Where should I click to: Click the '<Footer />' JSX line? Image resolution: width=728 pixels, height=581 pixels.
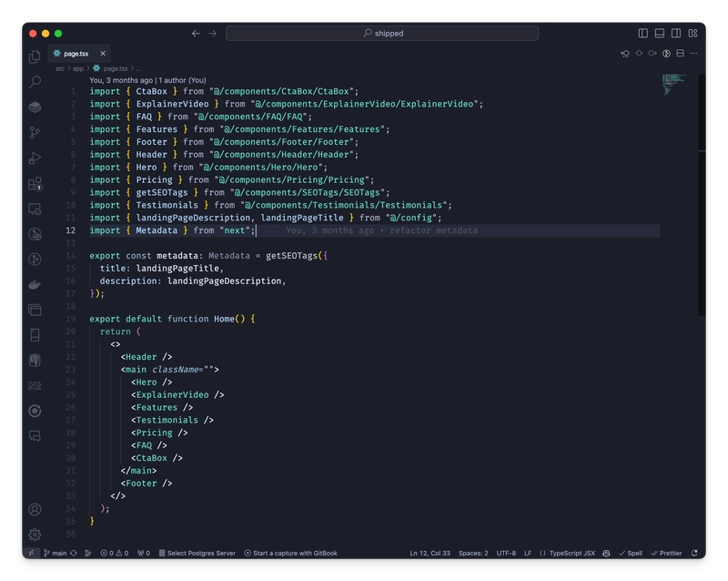point(147,484)
